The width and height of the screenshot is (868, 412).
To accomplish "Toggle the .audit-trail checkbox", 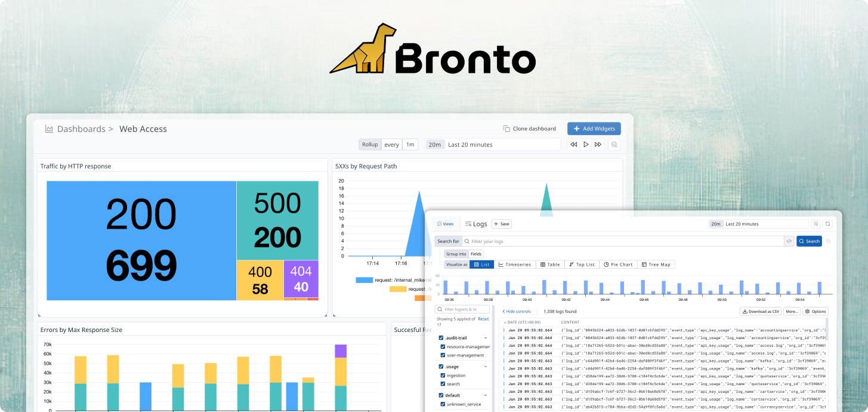I will [441, 338].
